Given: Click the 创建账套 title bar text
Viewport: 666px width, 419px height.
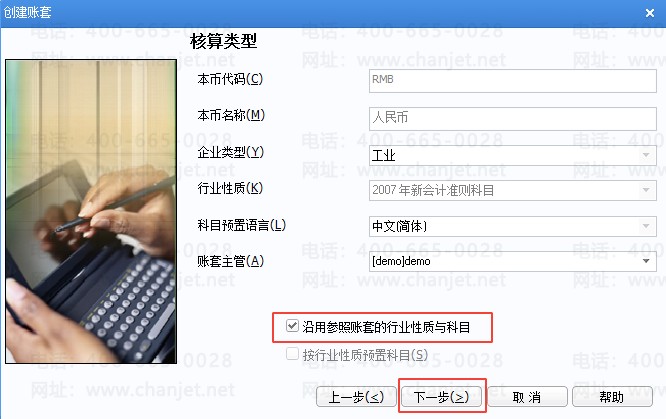Looking at the screenshot, I should click(x=28, y=12).
